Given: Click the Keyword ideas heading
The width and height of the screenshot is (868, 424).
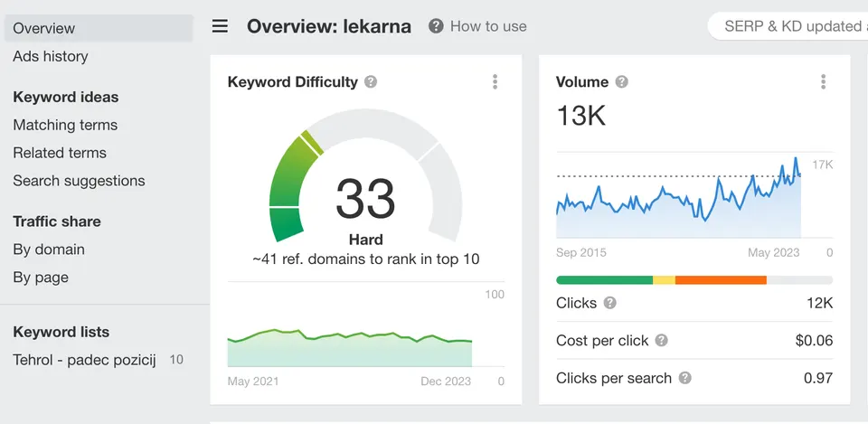Looking at the screenshot, I should click(x=66, y=98).
